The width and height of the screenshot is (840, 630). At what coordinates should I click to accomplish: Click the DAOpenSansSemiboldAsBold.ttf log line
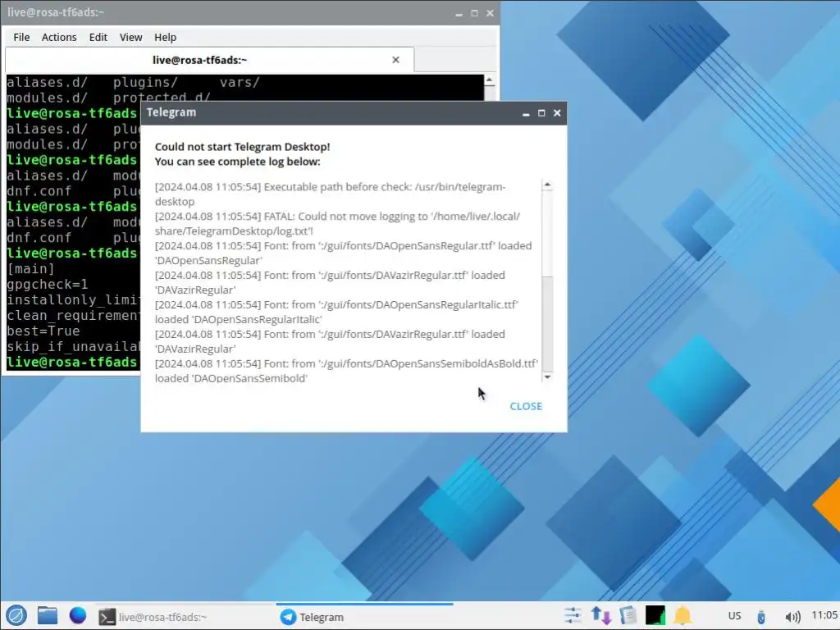click(x=346, y=371)
